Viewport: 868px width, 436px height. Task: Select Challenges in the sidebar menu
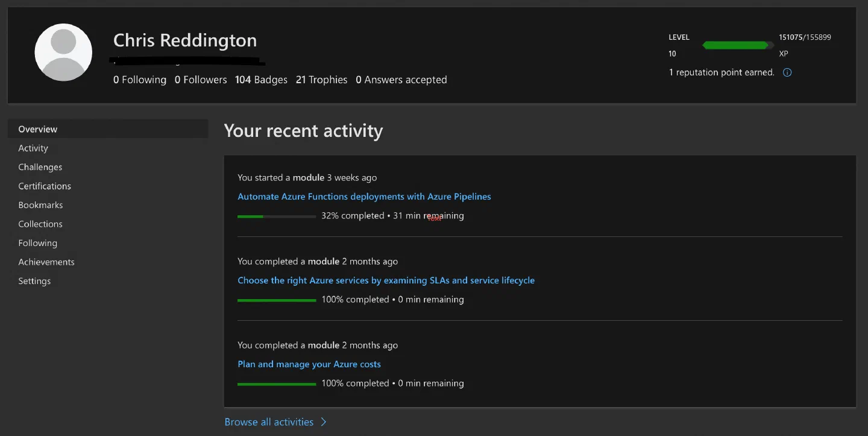pos(40,167)
